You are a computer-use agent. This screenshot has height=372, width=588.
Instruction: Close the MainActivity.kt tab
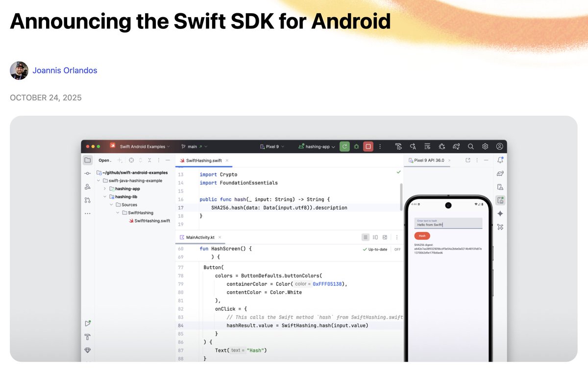[220, 237]
